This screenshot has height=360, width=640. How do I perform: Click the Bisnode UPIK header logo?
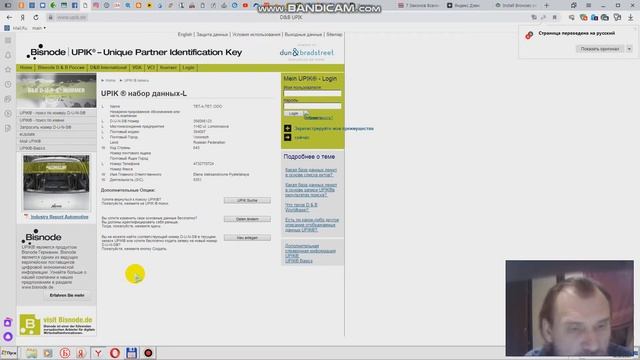click(134, 52)
